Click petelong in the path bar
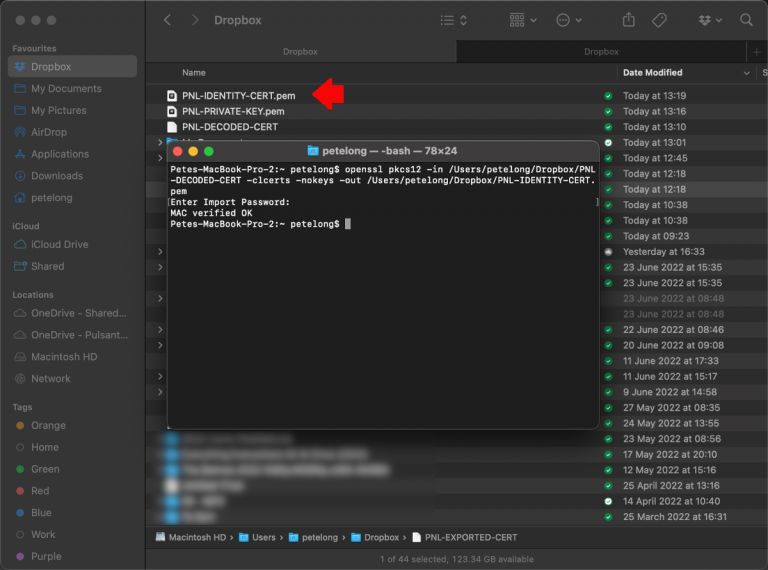 point(313,537)
